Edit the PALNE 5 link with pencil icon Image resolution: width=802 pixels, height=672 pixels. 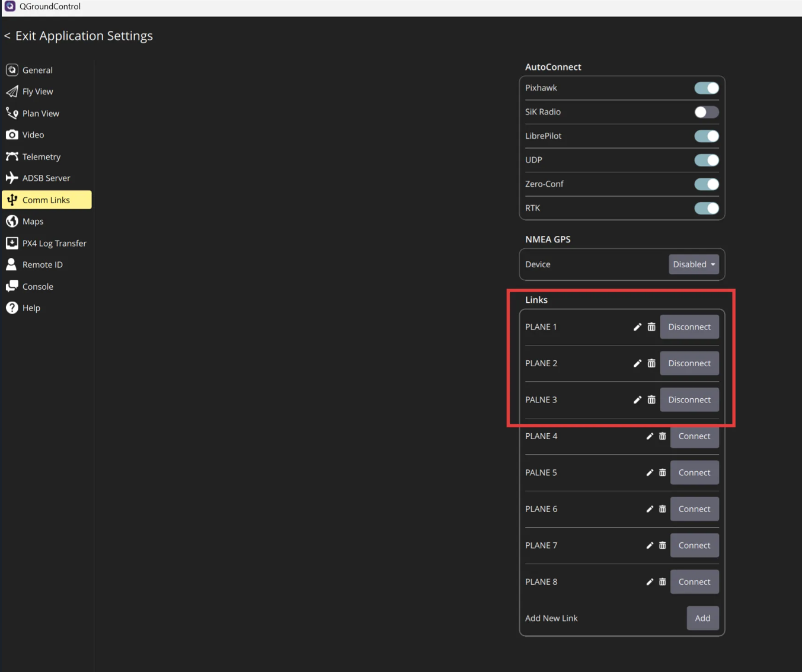tap(650, 473)
